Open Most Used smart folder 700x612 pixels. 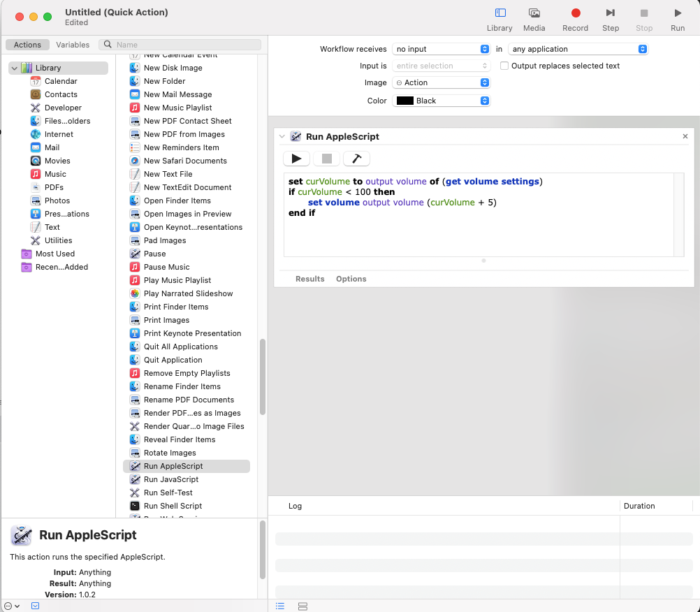tap(55, 254)
